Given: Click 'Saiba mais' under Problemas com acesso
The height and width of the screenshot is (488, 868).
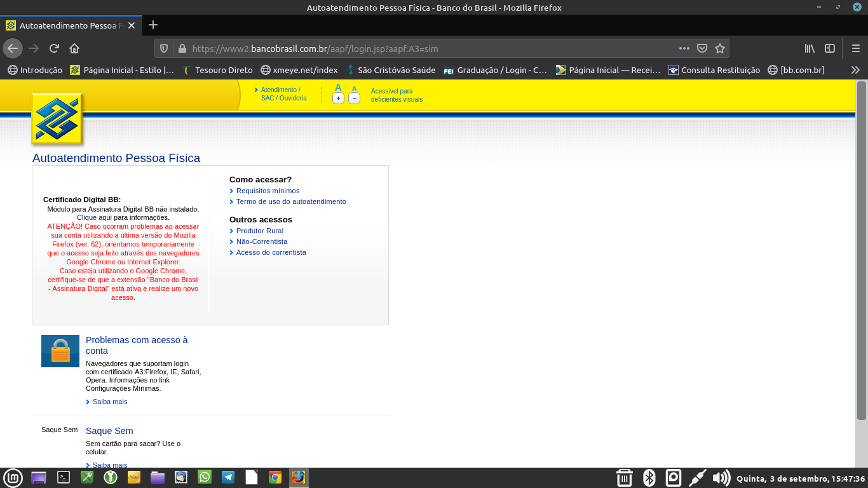Looking at the screenshot, I should [x=110, y=402].
